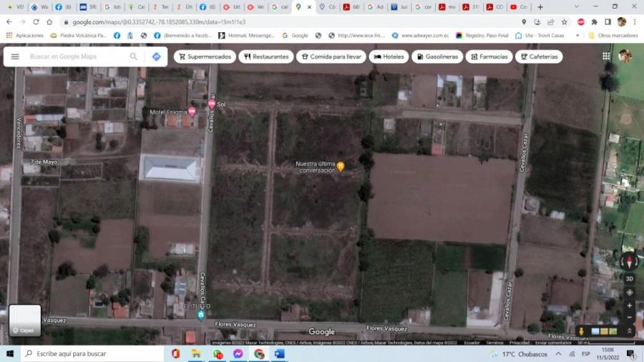The width and height of the screenshot is (644, 362).
Task: Show my location target icon
Action: (629, 293)
